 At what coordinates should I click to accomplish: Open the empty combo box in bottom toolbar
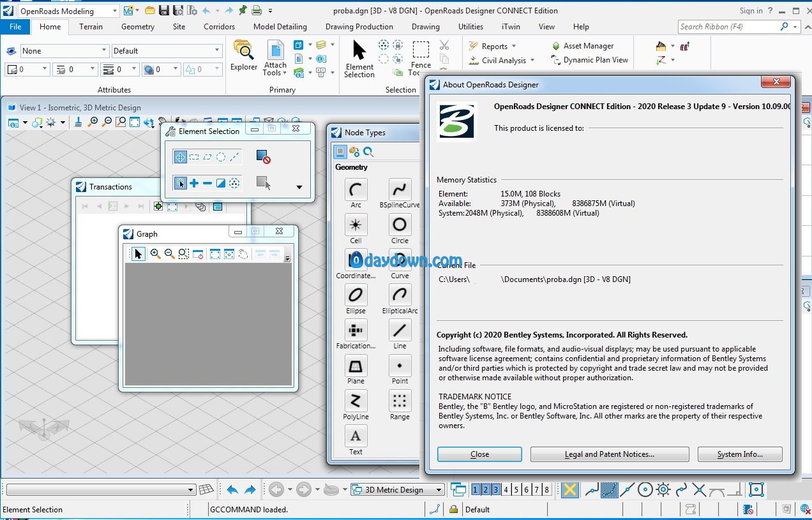(x=100, y=489)
